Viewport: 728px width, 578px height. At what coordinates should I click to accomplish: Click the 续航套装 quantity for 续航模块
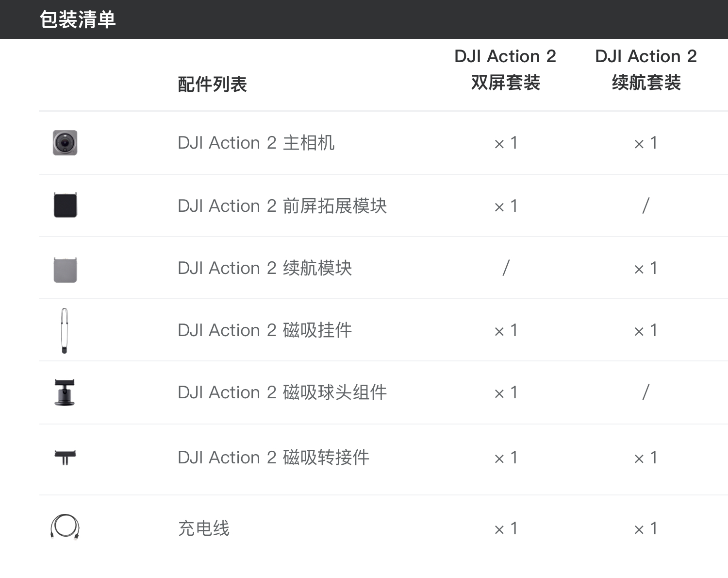coord(646,268)
